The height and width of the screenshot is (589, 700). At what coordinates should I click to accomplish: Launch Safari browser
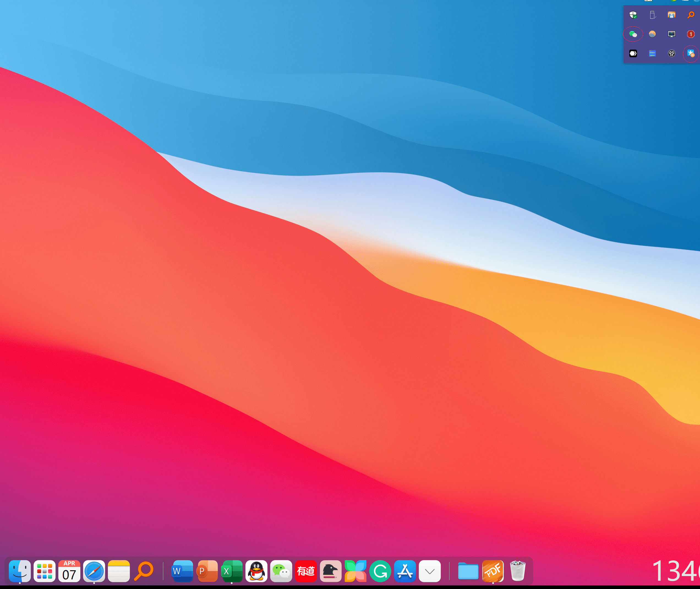(x=94, y=571)
